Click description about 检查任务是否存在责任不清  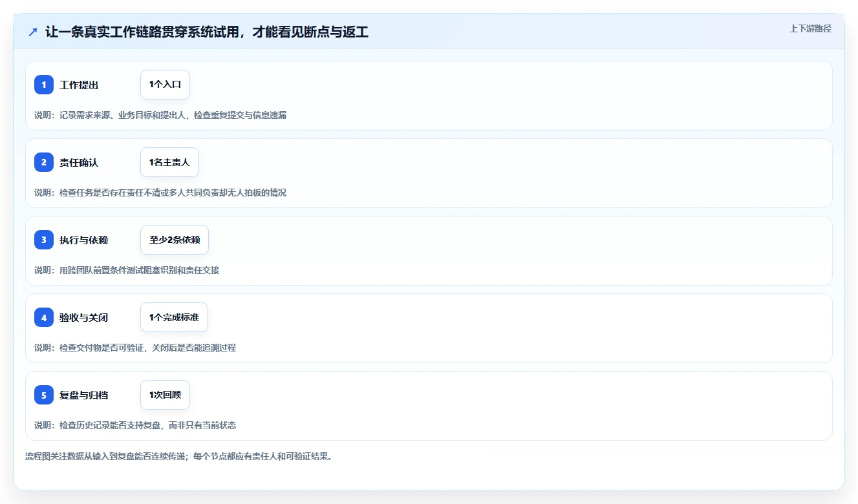coord(160,193)
